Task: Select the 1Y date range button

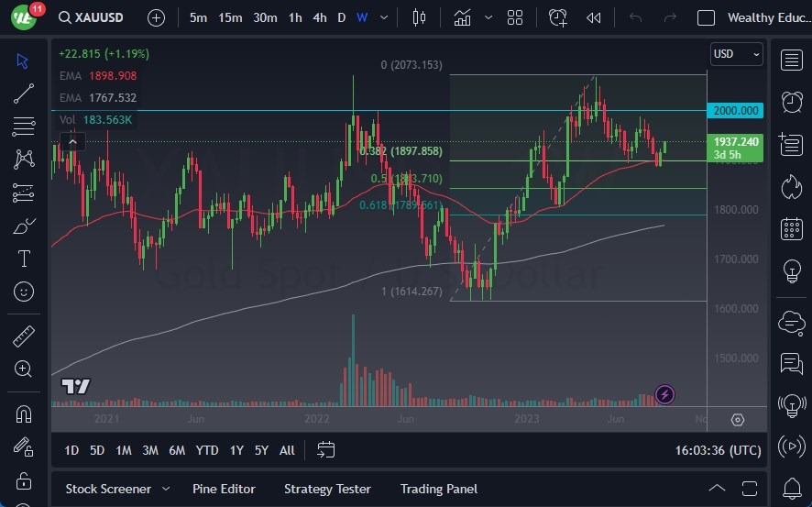Action: coord(236,450)
